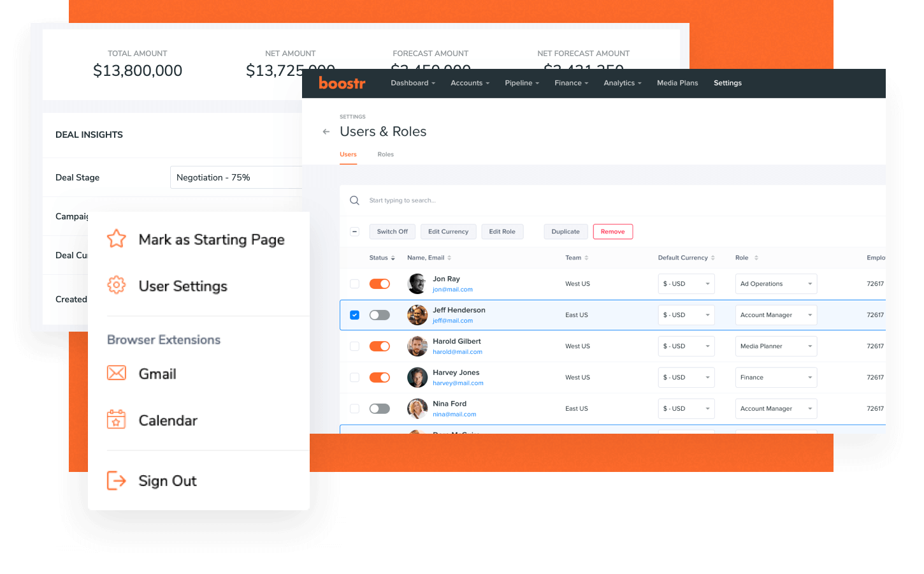Open the Pipeline menu in navbar
This screenshot has height=574, width=924.
click(x=521, y=83)
